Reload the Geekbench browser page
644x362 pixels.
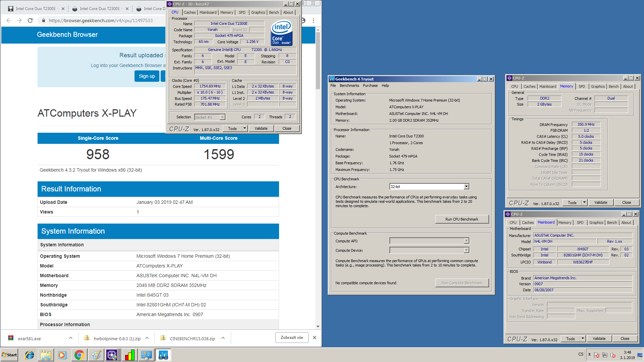tap(30, 20)
